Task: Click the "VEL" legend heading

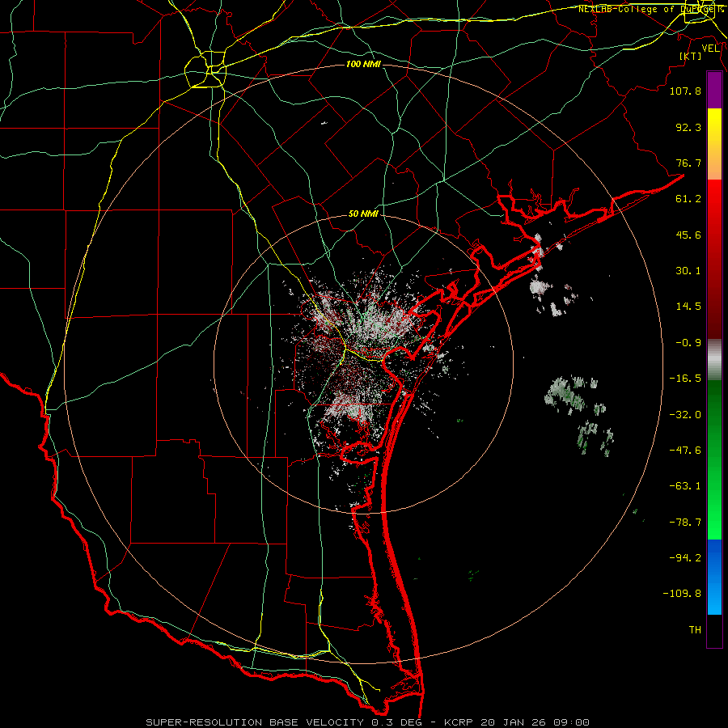Action: [x=710, y=49]
